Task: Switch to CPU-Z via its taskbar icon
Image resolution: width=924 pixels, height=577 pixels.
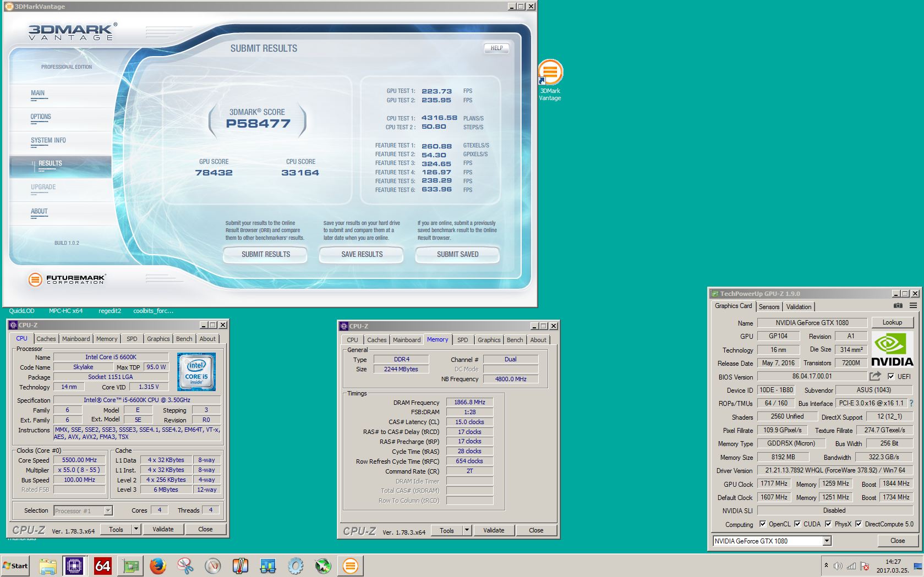Action: (74, 565)
